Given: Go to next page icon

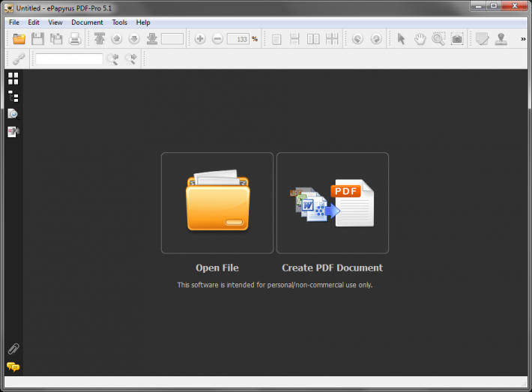Looking at the screenshot, I should pyautogui.click(x=134, y=39).
